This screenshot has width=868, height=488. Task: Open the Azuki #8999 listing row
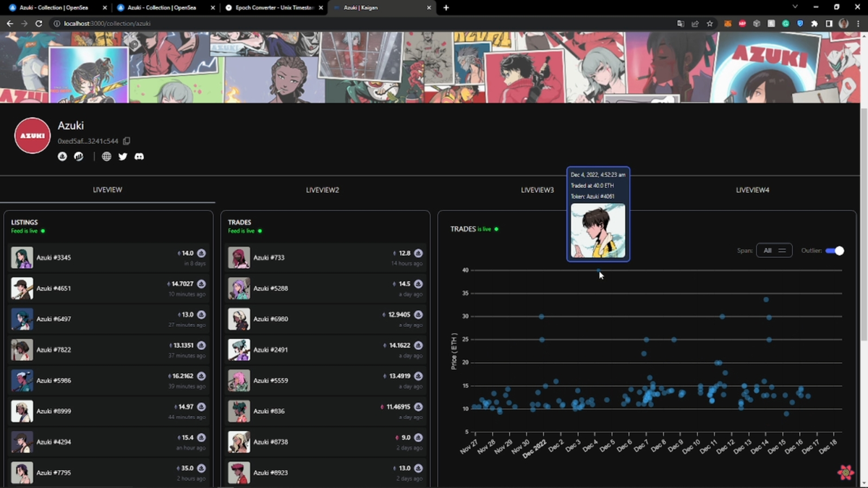tap(109, 411)
